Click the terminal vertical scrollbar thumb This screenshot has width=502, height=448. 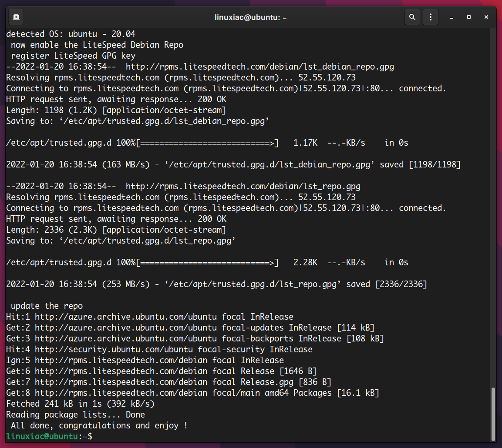[493, 414]
